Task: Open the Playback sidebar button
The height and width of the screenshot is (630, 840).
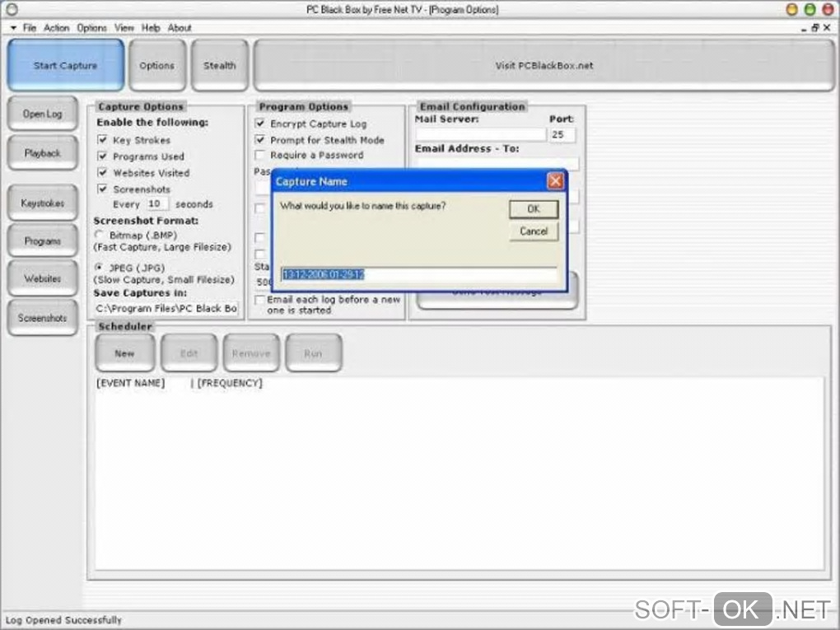Action: pyautogui.click(x=43, y=153)
